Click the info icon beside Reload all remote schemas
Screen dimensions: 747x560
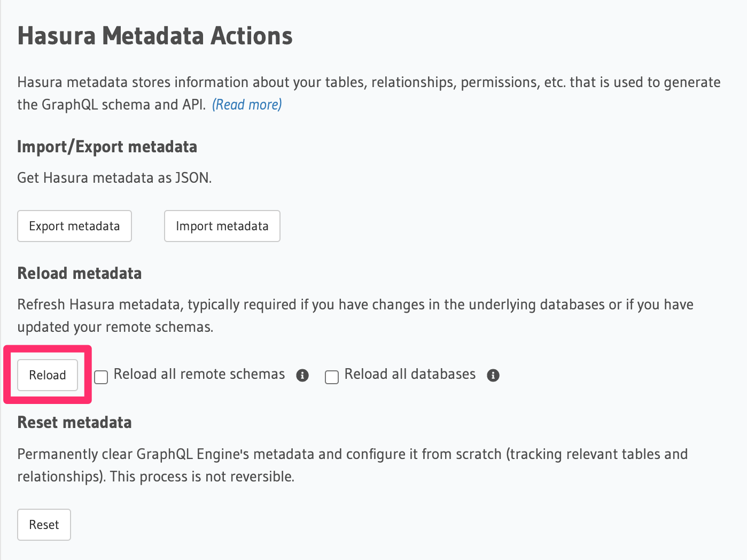click(302, 376)
